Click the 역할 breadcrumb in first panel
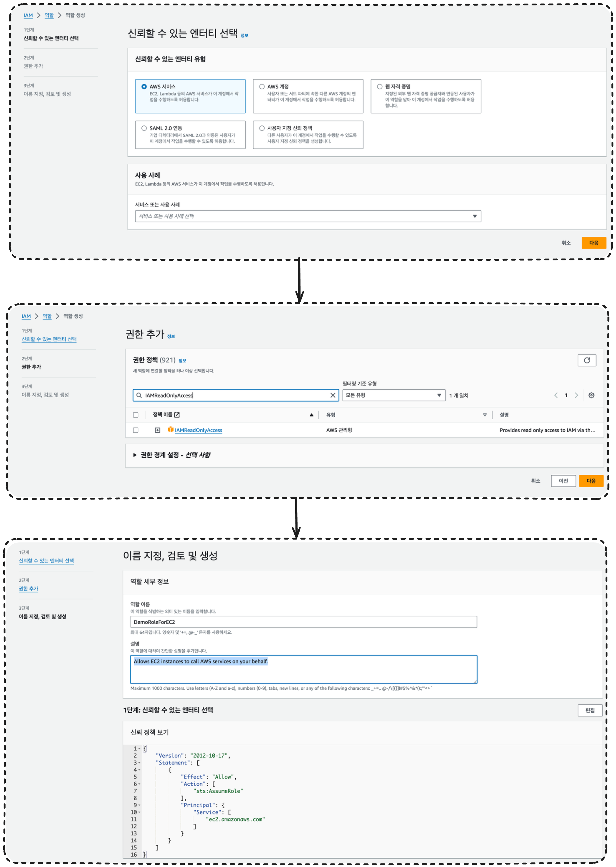Screen dimensions: 616x867 [49, 15]
